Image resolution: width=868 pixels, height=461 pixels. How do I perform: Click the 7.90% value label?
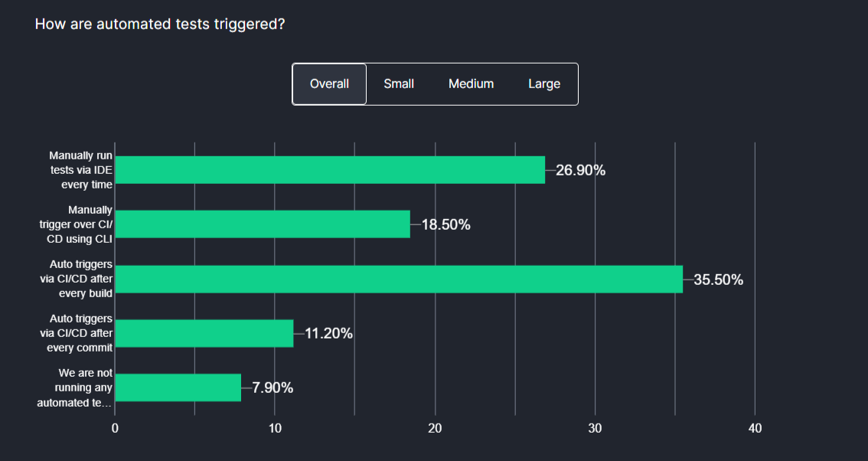point(272,388)
